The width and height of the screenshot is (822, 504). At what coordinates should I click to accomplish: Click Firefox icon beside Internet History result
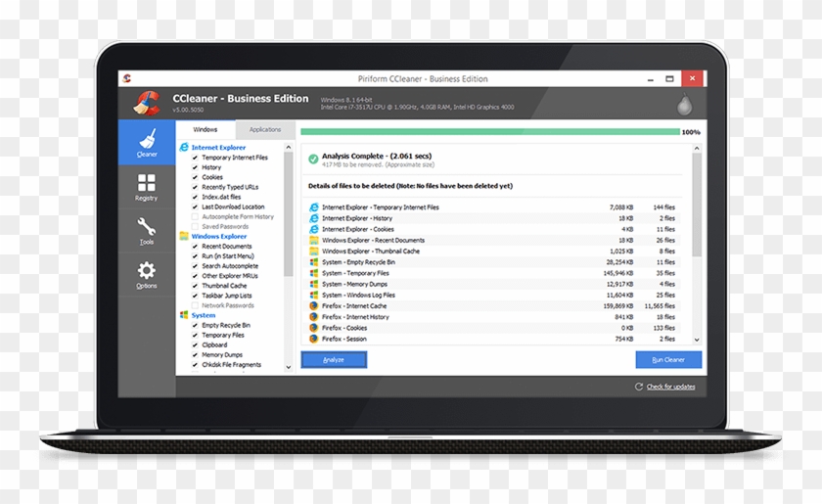(313, 317)
